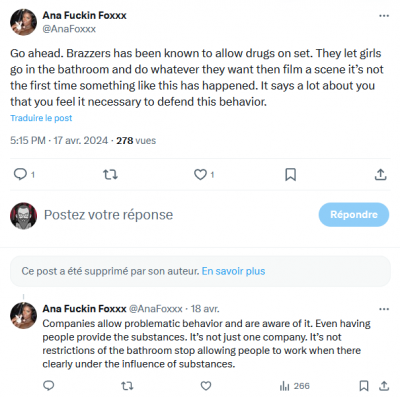400x397 pixels.
Task: Bookmark the main post
Action: pyautogui.click(x=290, y=174)
